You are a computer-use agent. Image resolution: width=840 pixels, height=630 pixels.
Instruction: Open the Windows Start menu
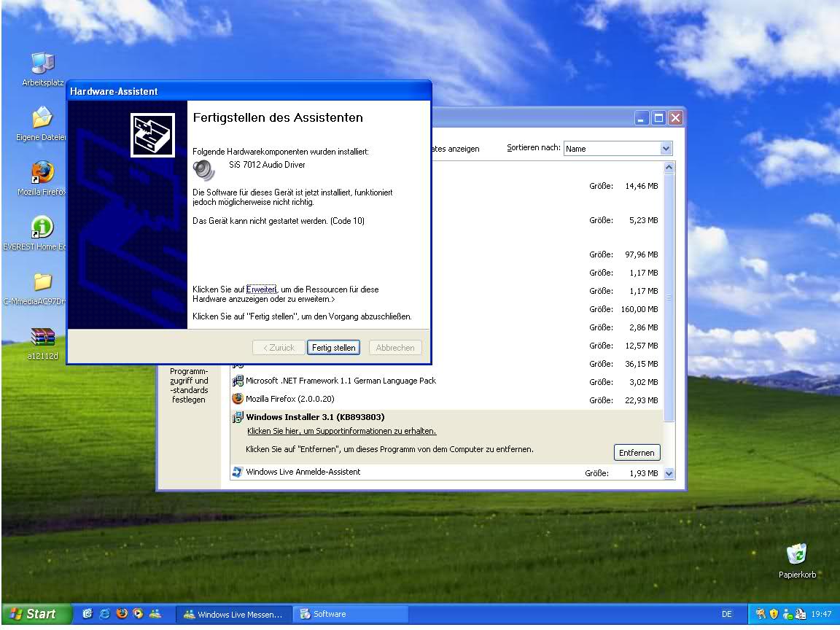pos(35,614)
